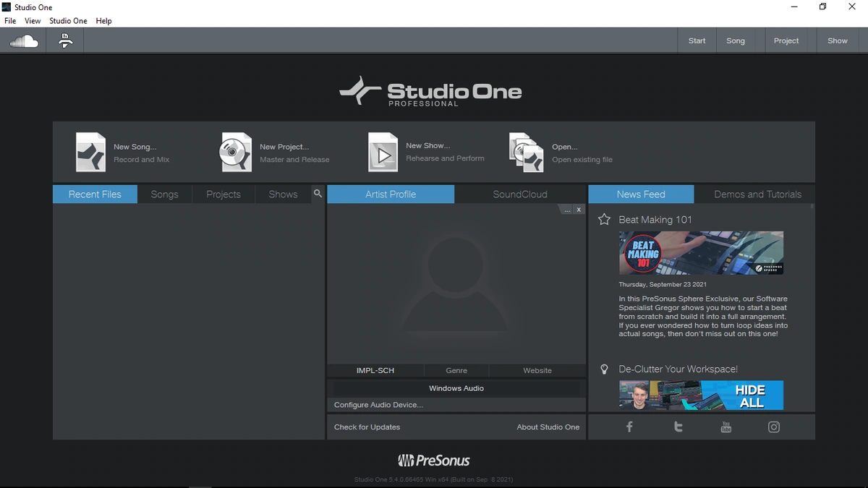Screen dimensions: 868x488
Task: Click the Open existing file icon
Action: point(527,152)
